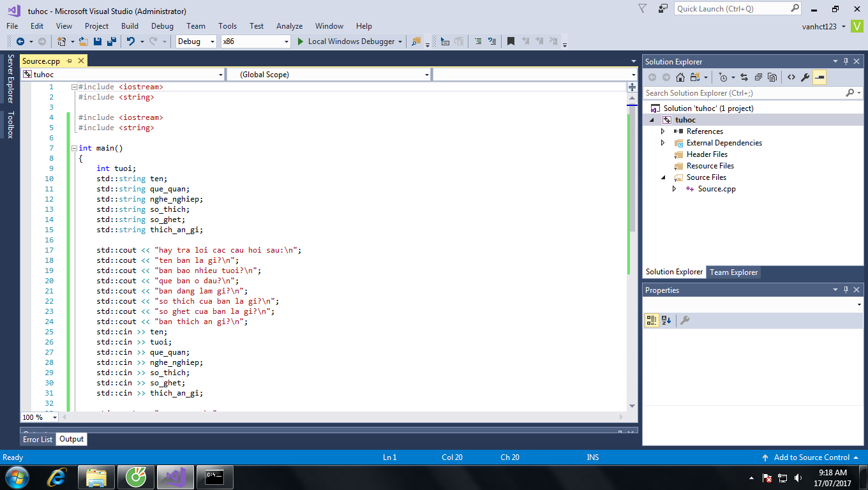Click the bookmark icon in the toolbar
Viewport: 868px width, 490px height.
(511, 41)
